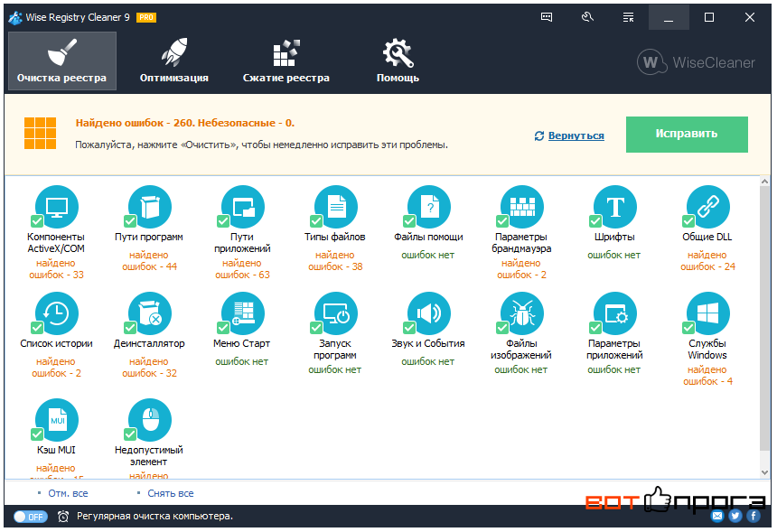777x532 pixels.
Task: Select the Меню Старт icon
Action: point(243,313)
